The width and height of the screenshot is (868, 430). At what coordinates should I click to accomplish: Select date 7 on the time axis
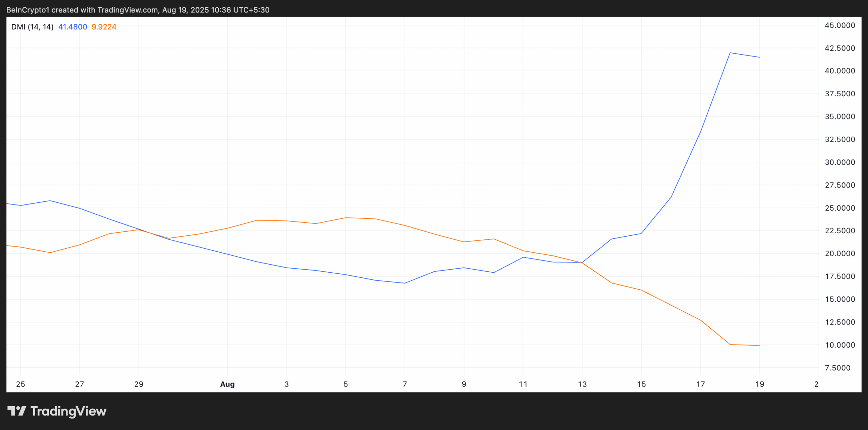pyautogui.click(x=405, y=384)
